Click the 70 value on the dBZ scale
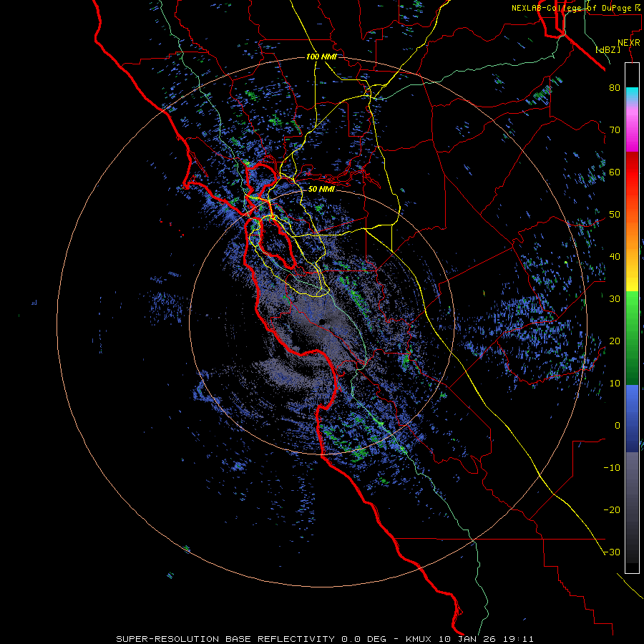This screenshot has width=644, height=644. click(x=615, y=130)
